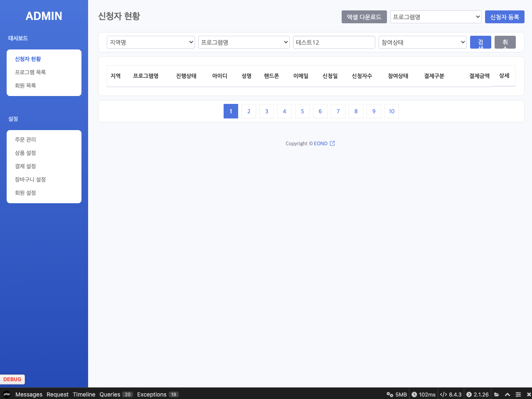Switch to the Queries debug tab
Viewport: 532px width, 399px height.
point(110,394)
